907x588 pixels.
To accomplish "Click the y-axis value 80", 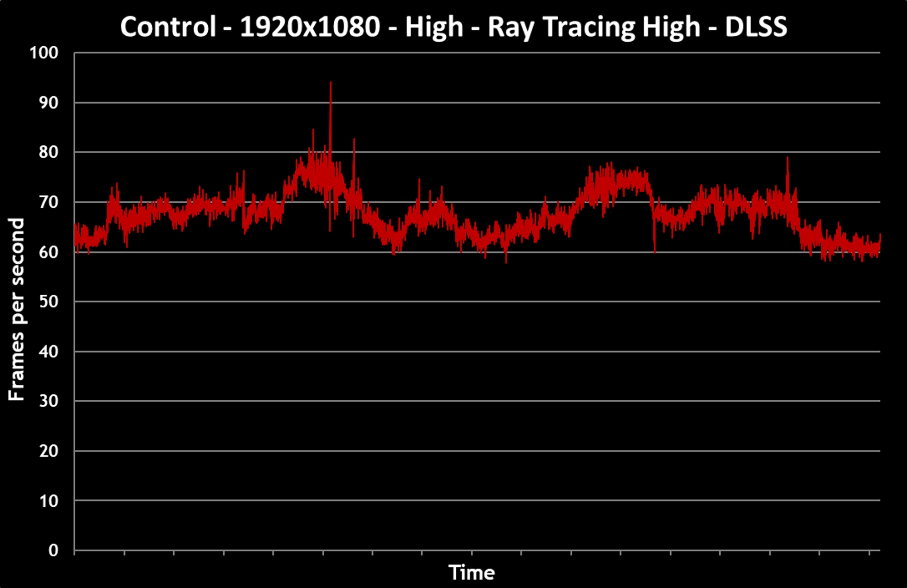I will coord(49,152).
